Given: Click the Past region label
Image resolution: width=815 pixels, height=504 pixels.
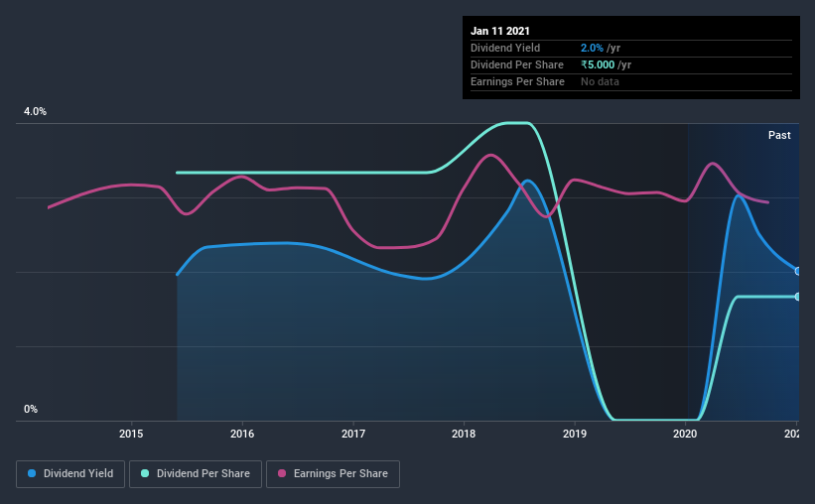Looking at the screenshot, I should click(x=779, y=135).
